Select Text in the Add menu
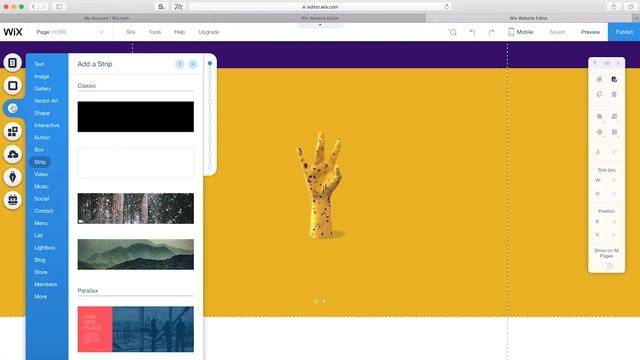Image resolution: width=640 pixels, height=360 pixels. (39, 64)
